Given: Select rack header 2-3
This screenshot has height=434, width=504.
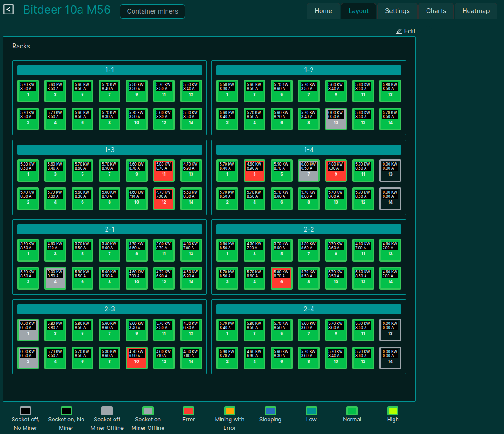Looking at the screenshot, I should (110, 309).
